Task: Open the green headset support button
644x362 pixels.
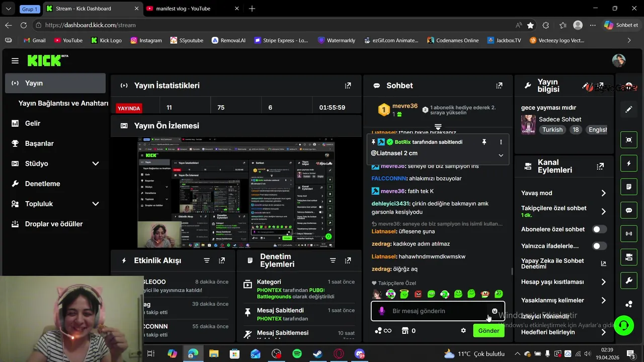Action: [x=624, y=325]
